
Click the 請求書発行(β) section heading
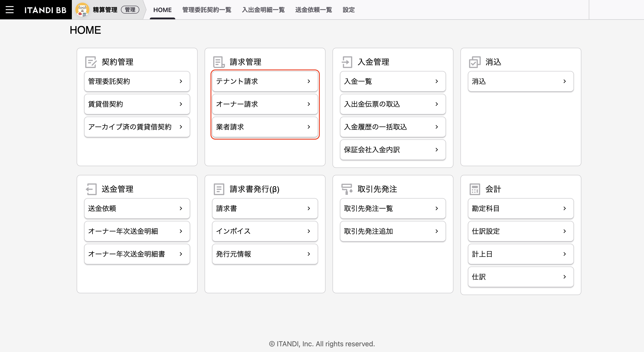coord(254,189)
